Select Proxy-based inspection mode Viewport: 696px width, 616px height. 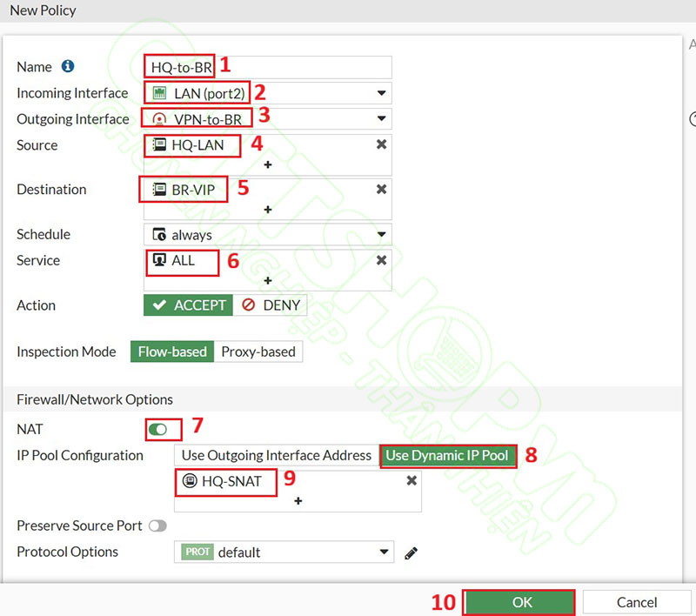point(258,352)
